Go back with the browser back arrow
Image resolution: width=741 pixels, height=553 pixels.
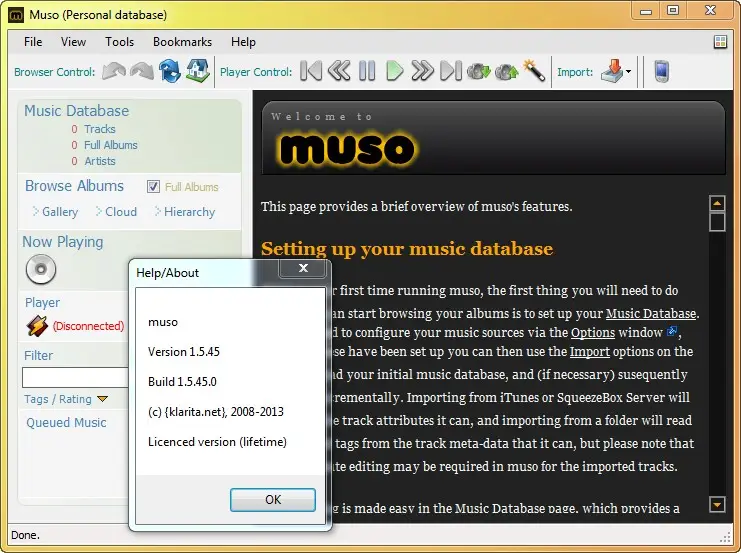114,72
